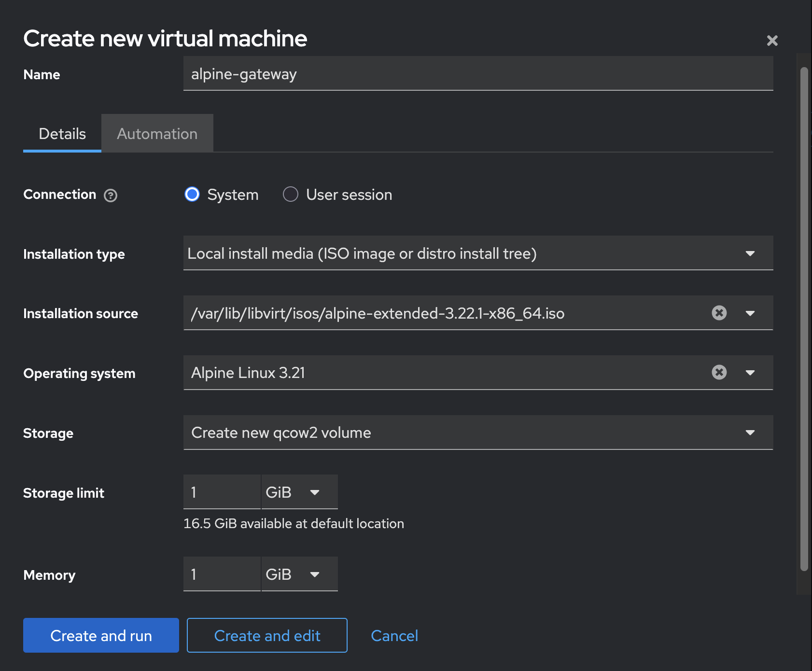Click the Create and edit button
812x671 pixels.
tap(267, 635)
